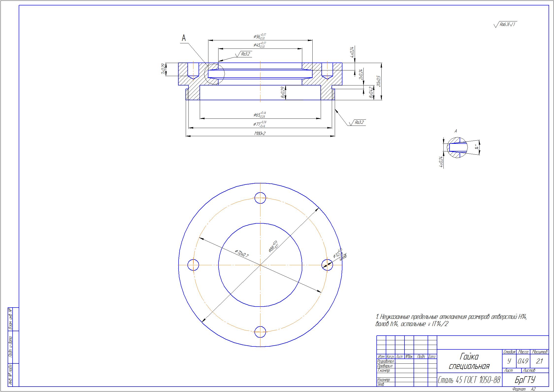Click the 'Подп. и дата' side stamp label
Screen dimensions: 554x392
click(x=10, y=347)
